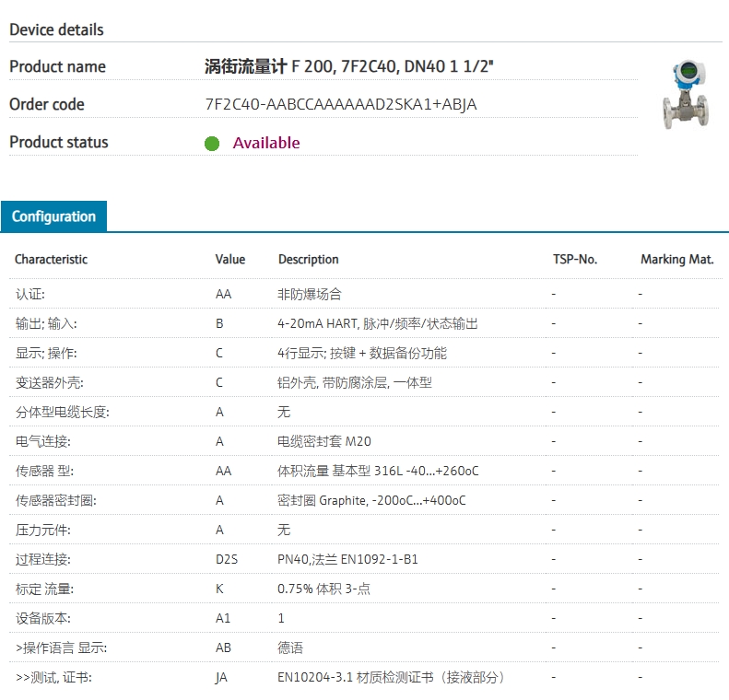Select the 压力元件 row label

(42, 530)
